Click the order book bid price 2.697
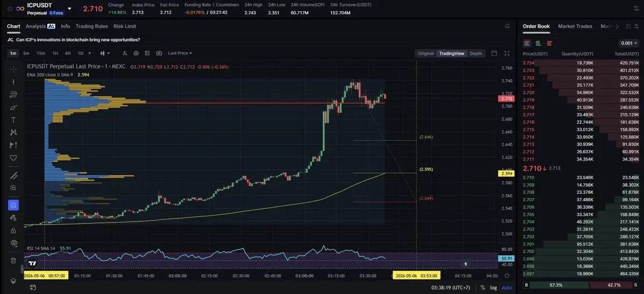644x294 pixels. coord(528,274)
